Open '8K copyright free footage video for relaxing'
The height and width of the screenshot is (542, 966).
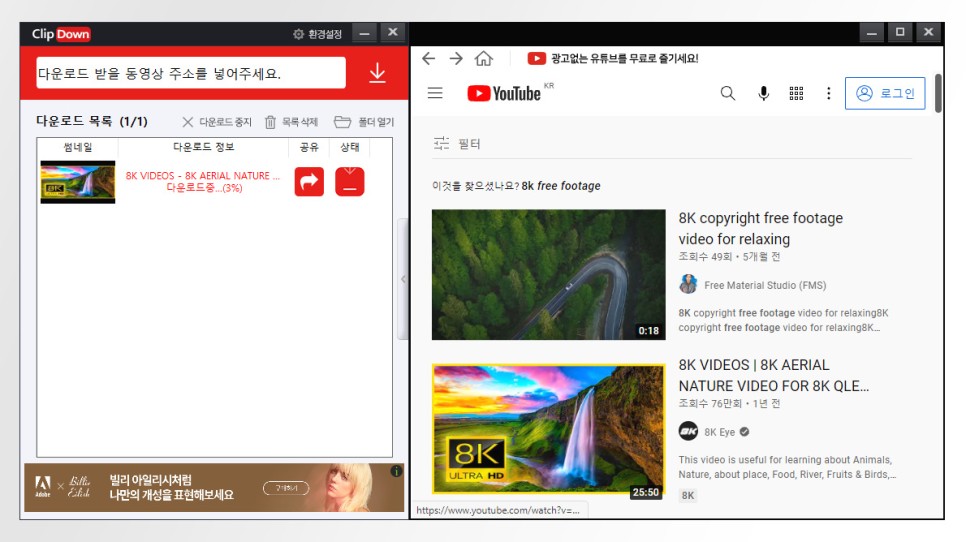(x=761, y=229)
